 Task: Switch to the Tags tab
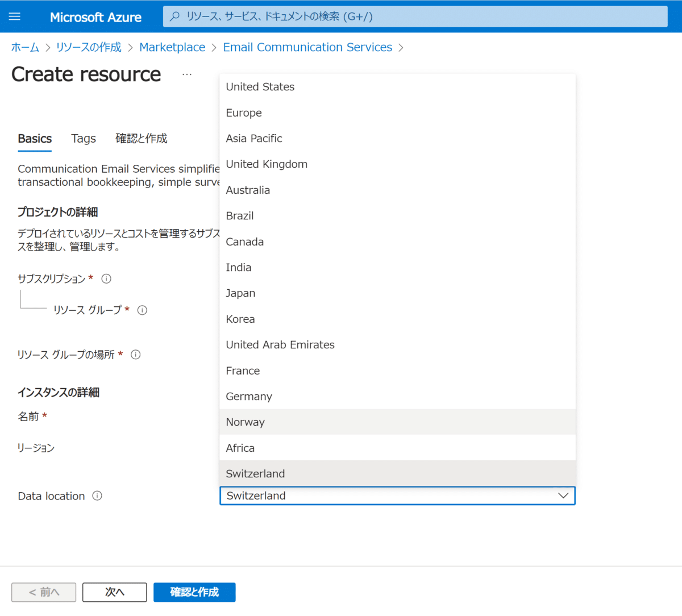84,139
